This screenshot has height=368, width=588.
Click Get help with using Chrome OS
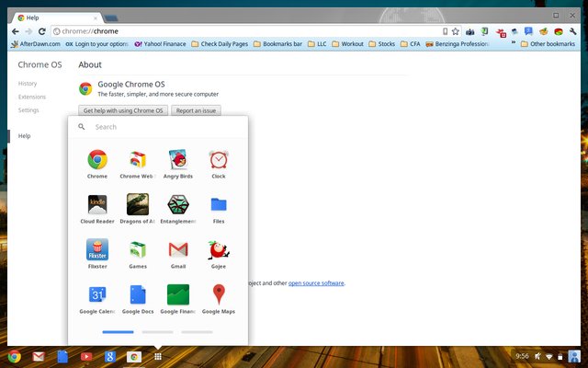coord(123,110)
